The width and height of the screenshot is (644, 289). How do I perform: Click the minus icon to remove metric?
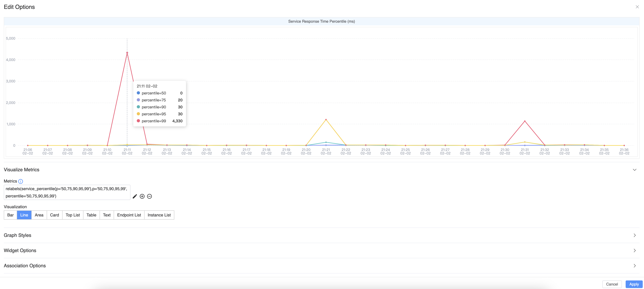[149, 196]
